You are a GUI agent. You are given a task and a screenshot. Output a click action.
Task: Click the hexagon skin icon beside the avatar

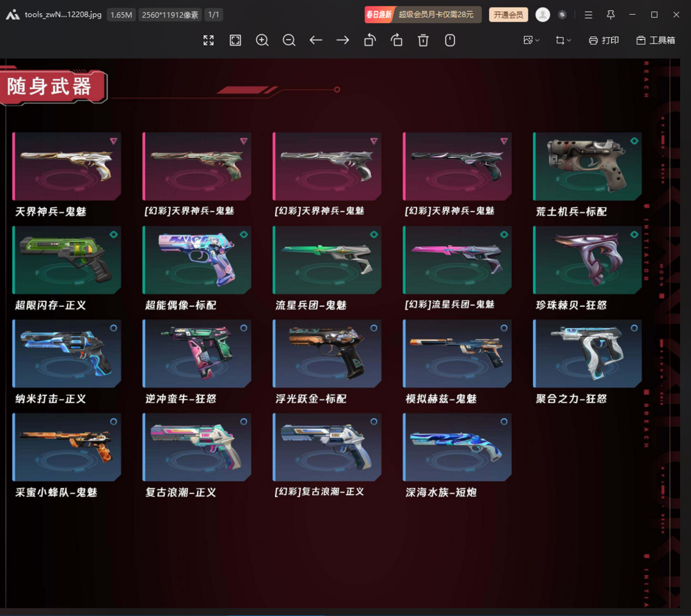[x=562, y=15]
